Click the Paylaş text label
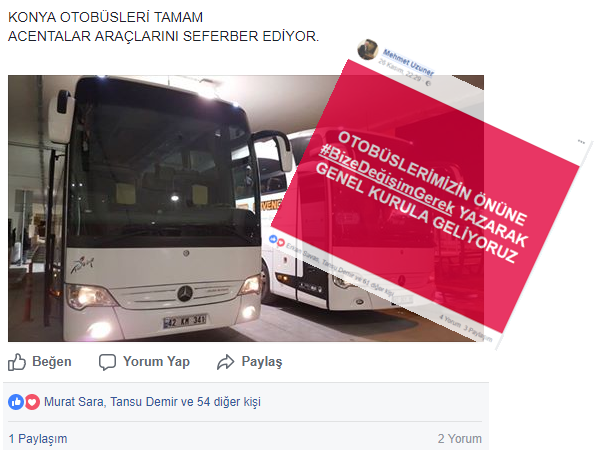The image size is (594, 450). [262, 362]
